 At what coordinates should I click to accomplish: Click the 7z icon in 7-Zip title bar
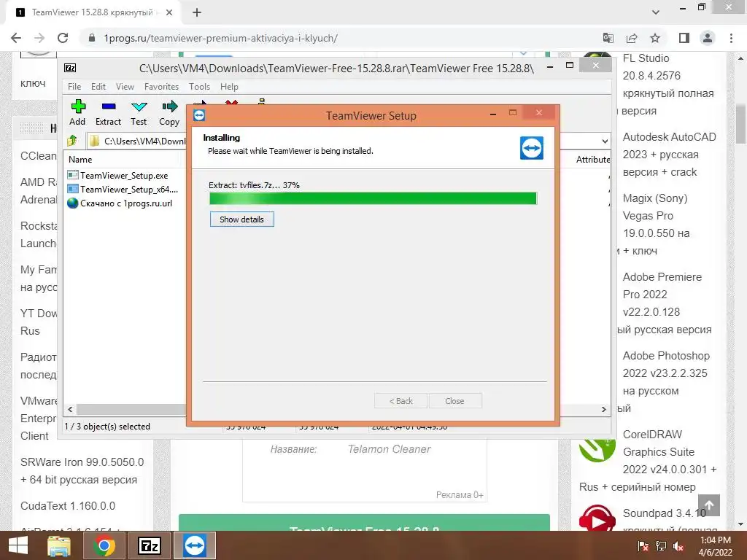tap(70, 68)
